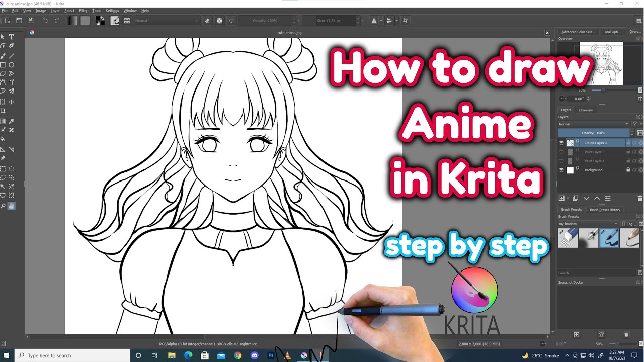Select the Color Sampler eyedropper tool

coord(11,121)
